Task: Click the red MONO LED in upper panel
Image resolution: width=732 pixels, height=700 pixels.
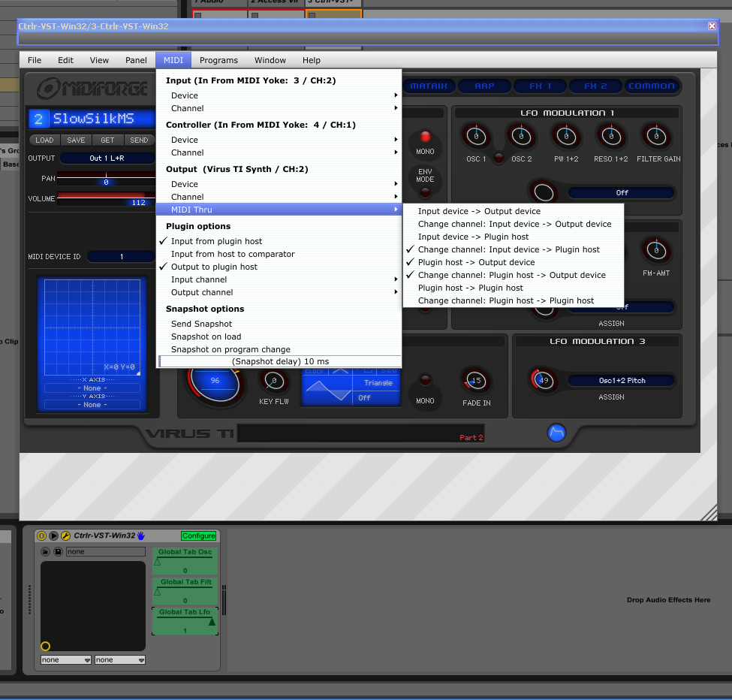Action: click(x=425, y=137)
